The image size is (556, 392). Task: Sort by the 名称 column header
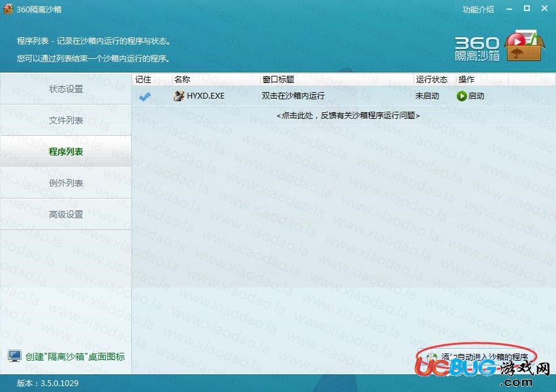click(216, 80)
